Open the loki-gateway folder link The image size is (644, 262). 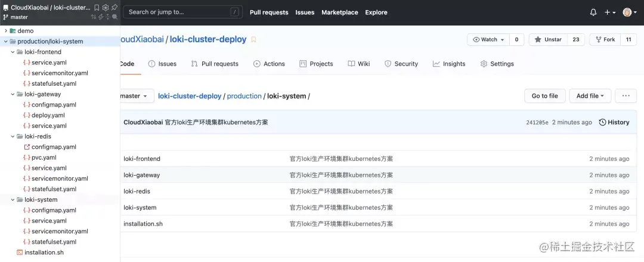tap(141, 175)
